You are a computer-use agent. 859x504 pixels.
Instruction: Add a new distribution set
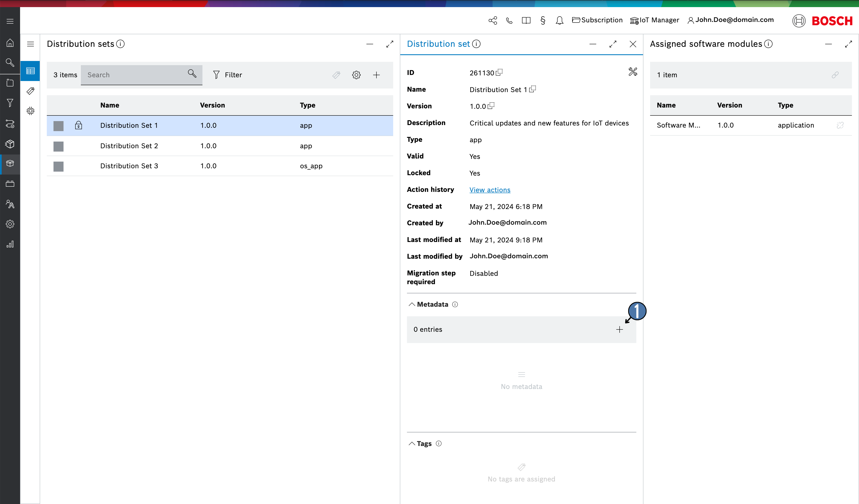tap(376, 75)
